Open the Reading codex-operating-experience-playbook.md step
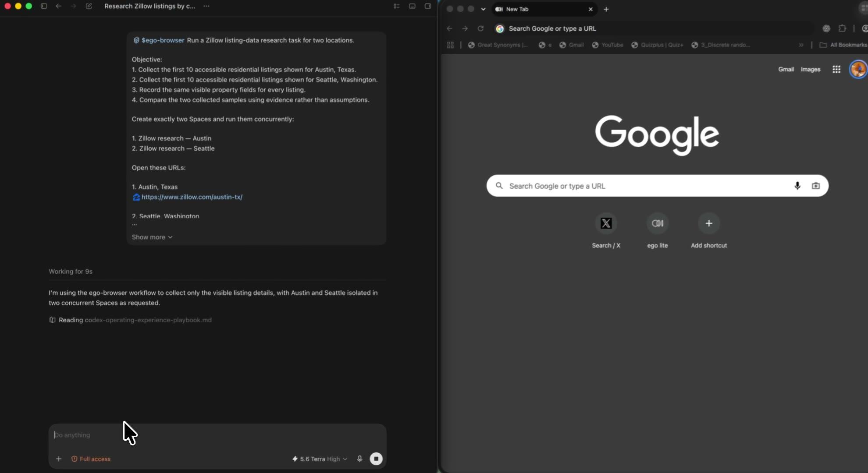This screenshot has height=473, width=868. pos(130,320)
